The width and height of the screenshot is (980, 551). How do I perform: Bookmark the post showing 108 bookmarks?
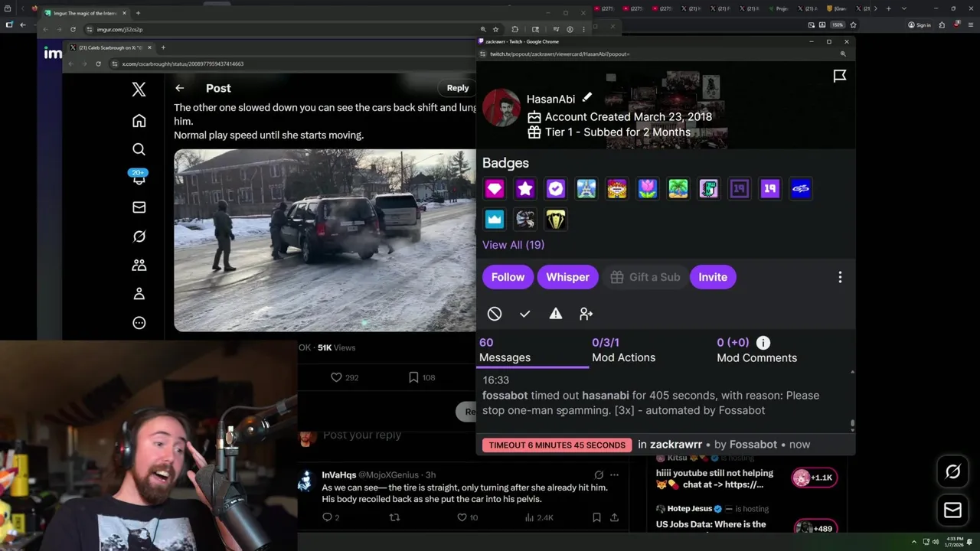tap(413, 377)
